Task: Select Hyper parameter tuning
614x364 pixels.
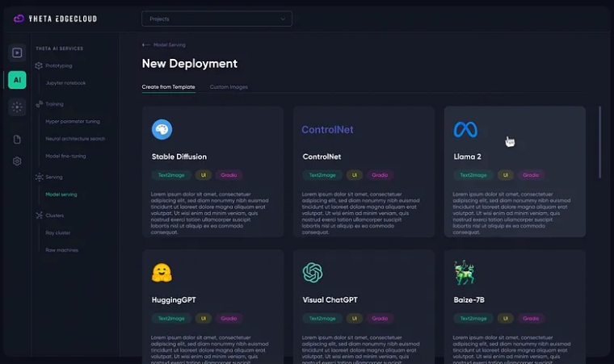Action: [x=73, y=121]
